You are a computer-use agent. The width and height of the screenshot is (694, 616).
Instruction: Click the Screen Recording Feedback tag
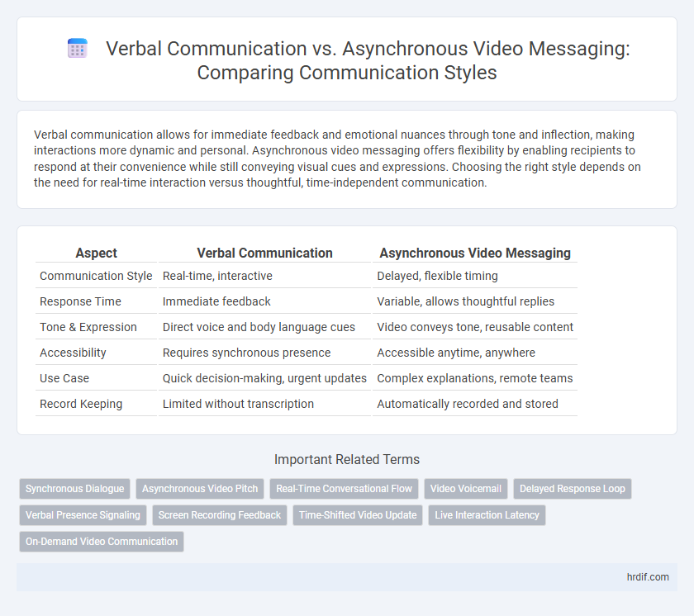pyautogui.click(x=220, y=515)
